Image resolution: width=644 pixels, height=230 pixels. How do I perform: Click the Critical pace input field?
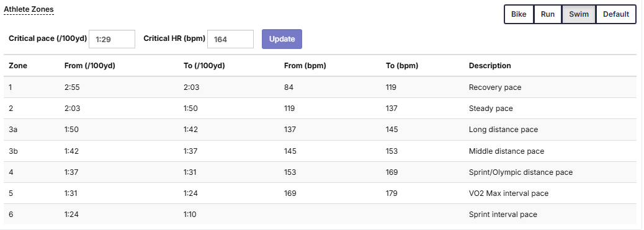[x=112, y=39]
